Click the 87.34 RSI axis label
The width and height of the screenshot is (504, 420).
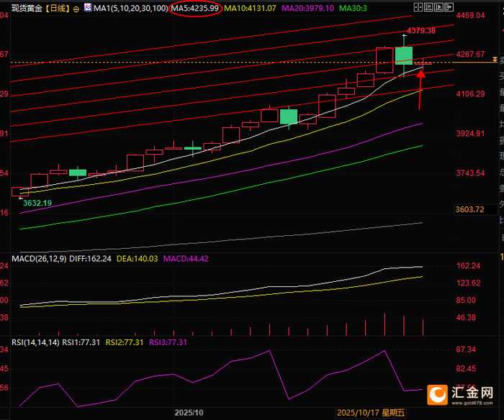pos(466,350)
